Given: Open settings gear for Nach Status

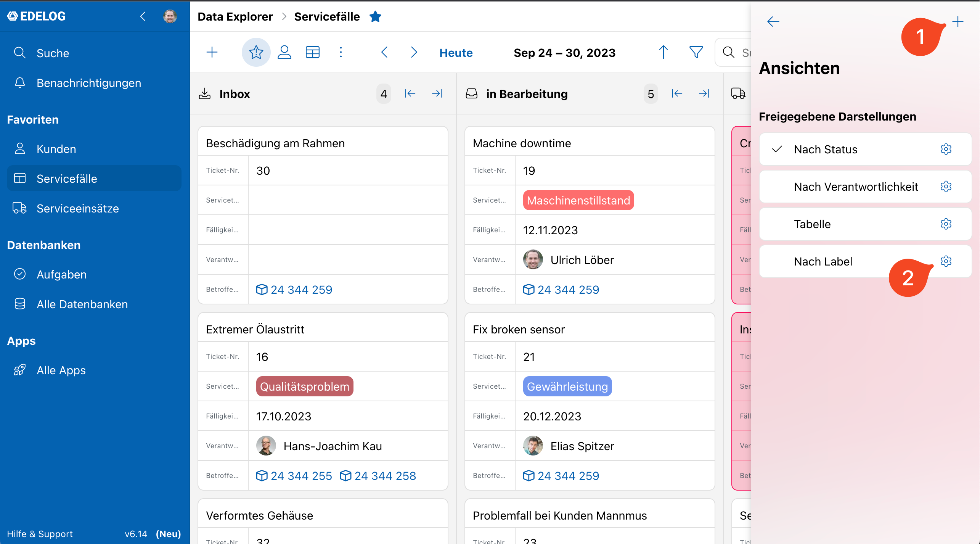Looking at the screenshot, I should [x=946, y=149].
